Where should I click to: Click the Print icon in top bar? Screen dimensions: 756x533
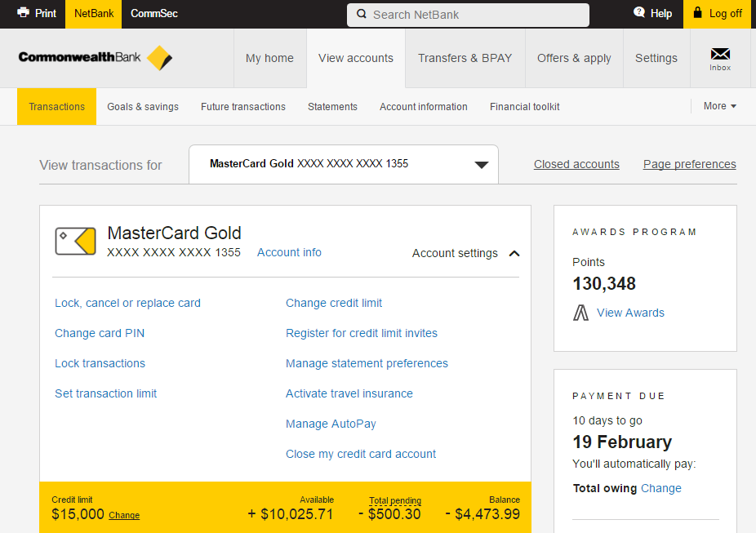point(24,13)
